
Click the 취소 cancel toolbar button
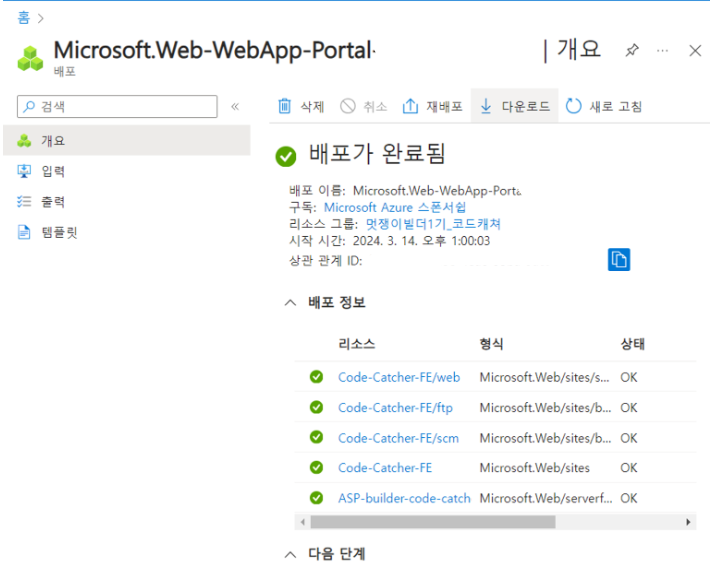pyautogui.click(x=364, y=106)
